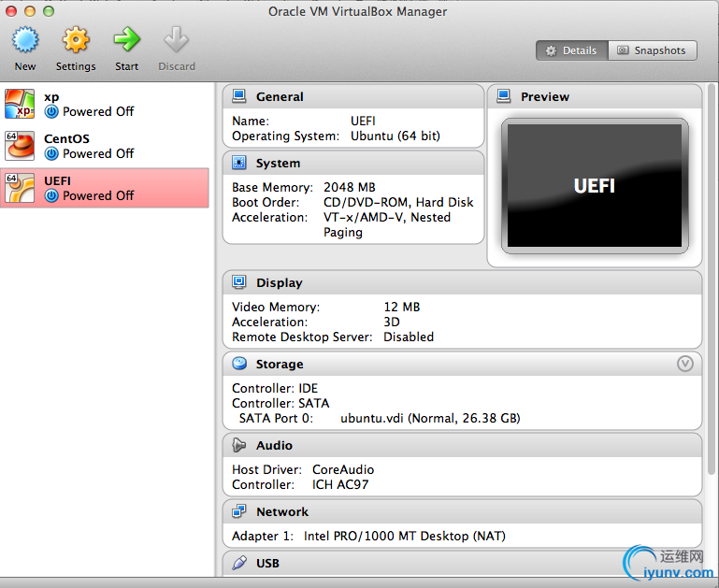Open the USB section header
This screenshot has height=588, width=719.
[462, 564]
